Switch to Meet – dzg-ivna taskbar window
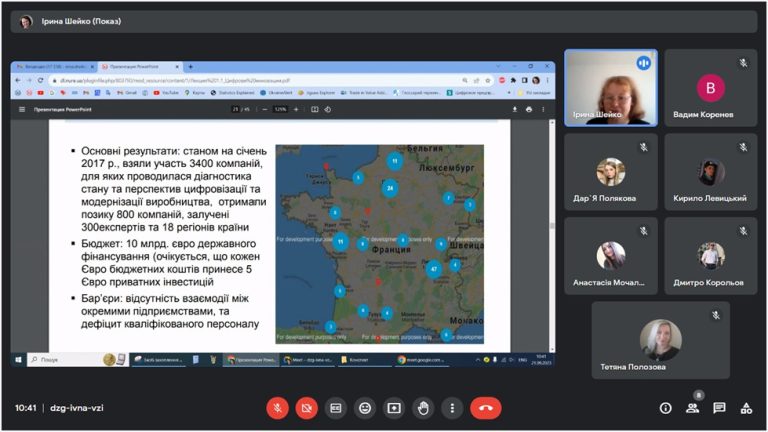Image resolution: width=768 pixels, height=432 pixels. [308, 360]
